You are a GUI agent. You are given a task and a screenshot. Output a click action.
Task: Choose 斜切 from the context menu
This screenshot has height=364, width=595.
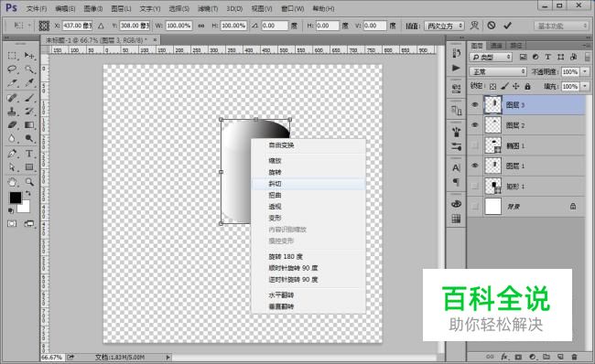pyautogui.click(x=308, y=184)
